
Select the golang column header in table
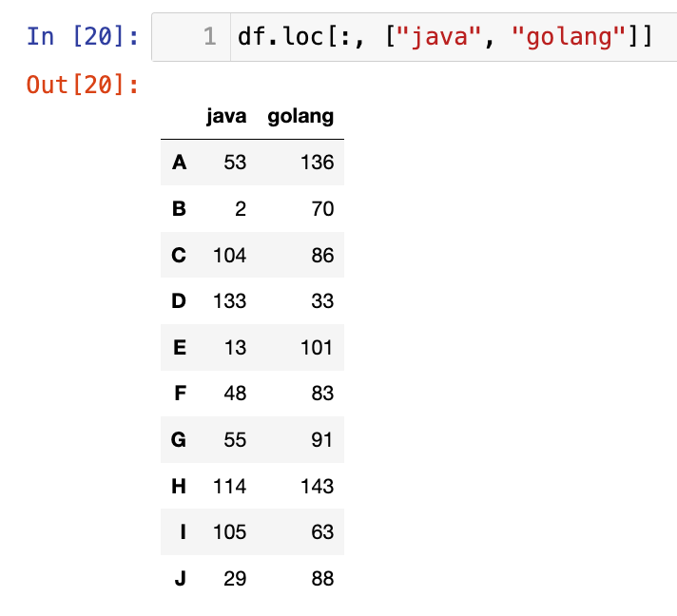coord(300,116)
